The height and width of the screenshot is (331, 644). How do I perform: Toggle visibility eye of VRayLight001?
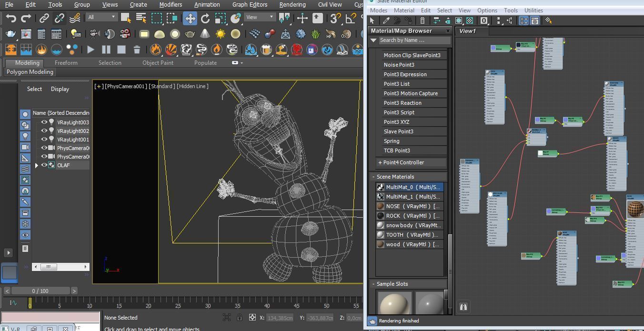tap(44, 140)
